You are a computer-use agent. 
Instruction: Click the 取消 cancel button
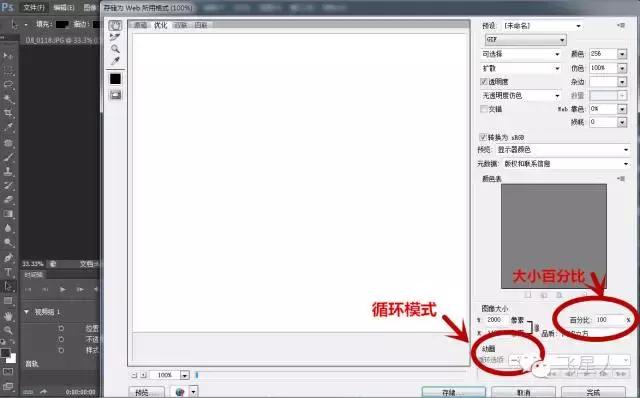coord(523,392)
